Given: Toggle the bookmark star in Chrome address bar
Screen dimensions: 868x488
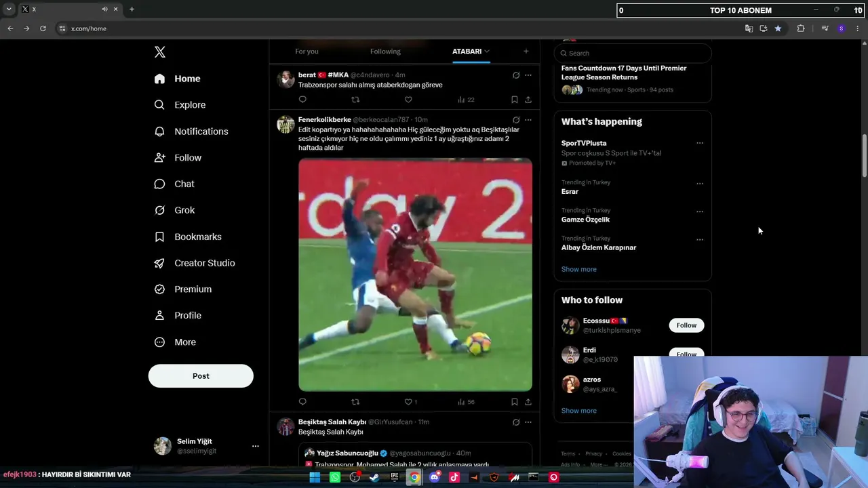Looking at the screenshot, I should (778, 28).
